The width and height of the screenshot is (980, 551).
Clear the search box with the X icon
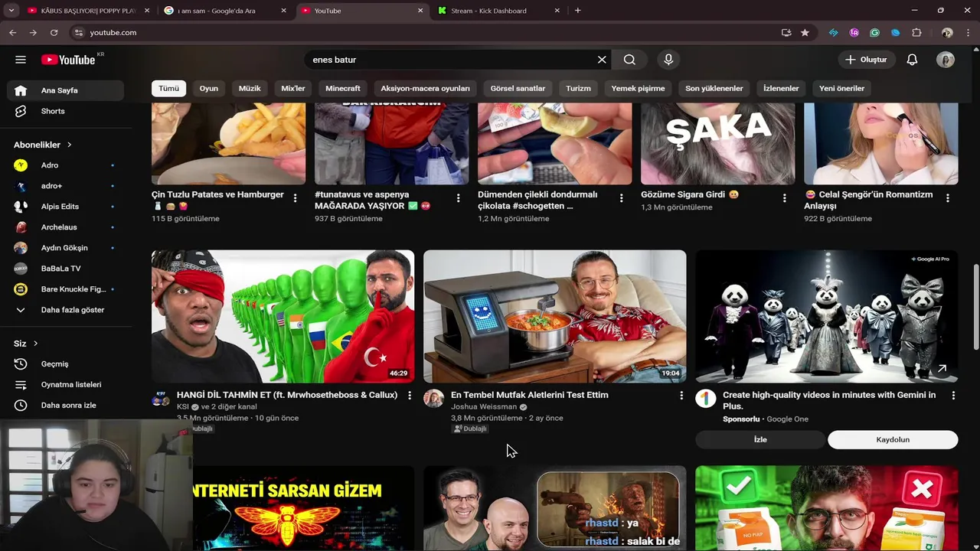602,60
